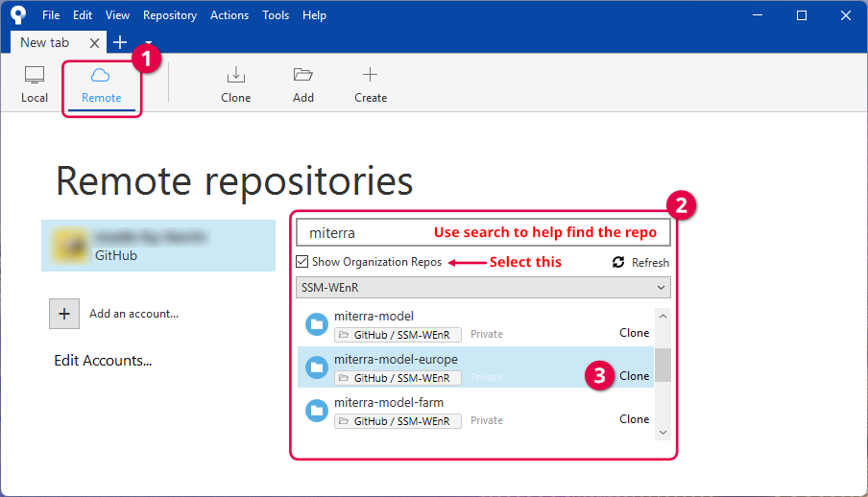Toggle Show Organization Repos checkbox

[x=301, y=262]
